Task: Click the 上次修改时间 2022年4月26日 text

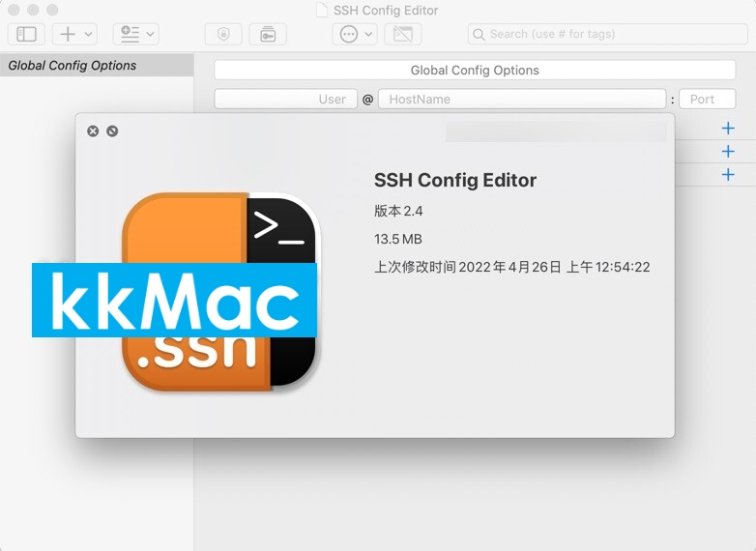Action: tap(512, 267)
